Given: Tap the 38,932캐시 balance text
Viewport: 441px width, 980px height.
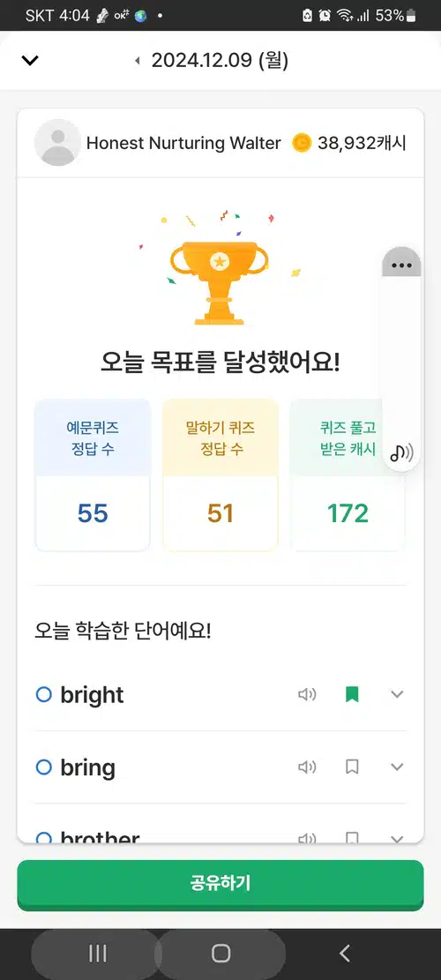Looking at the screenshot, I should (x=362, y=143).
